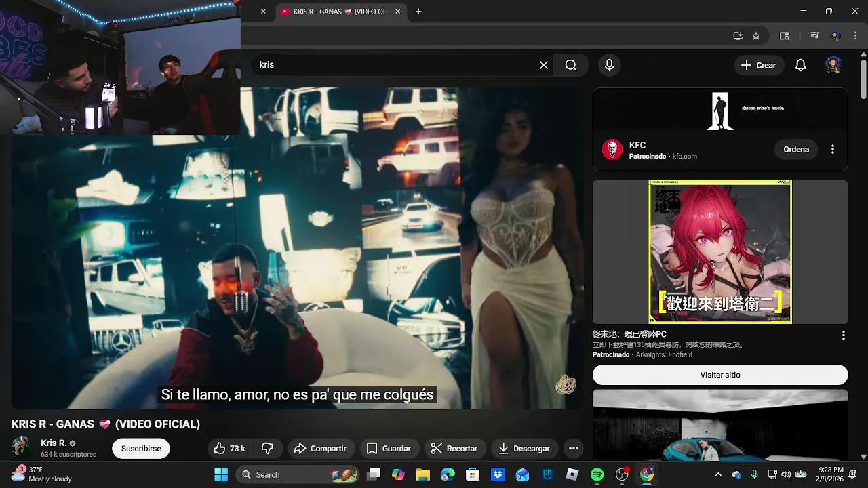Screen dimensions: 868x488
Task: Switch to the KRIS R - GANAS tab
Action: pos(340,12)
